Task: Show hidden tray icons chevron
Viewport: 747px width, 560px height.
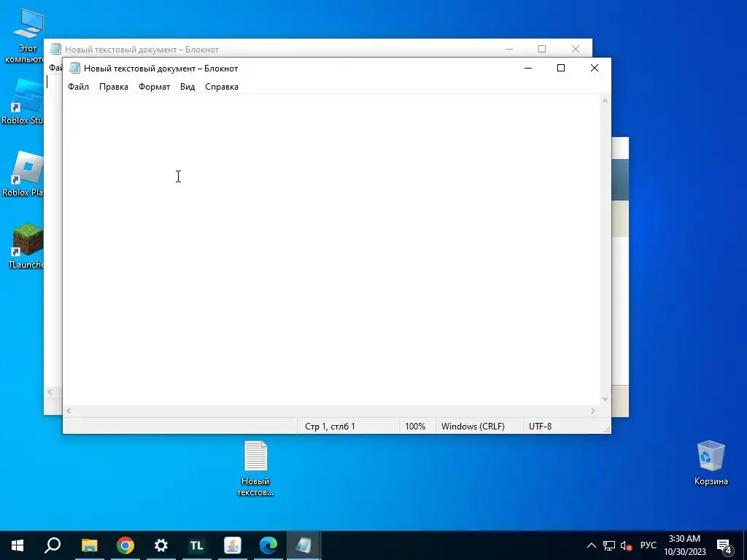Action: coord(591,545)
